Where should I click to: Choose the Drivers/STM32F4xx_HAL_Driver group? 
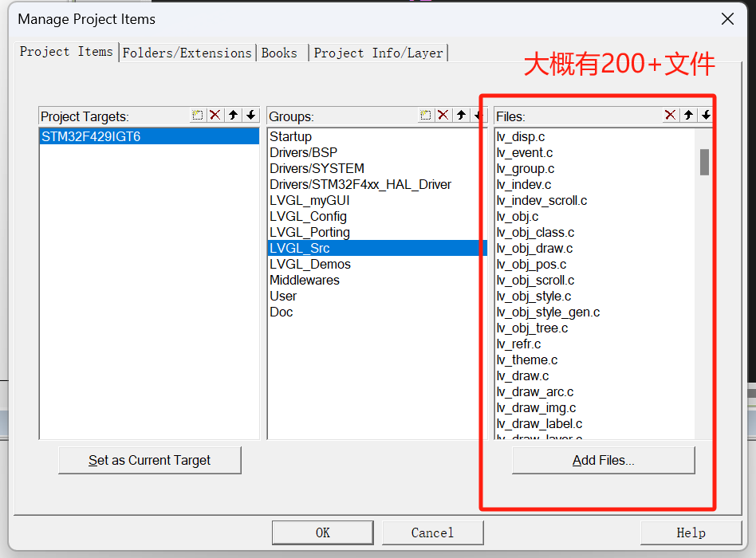360,184
